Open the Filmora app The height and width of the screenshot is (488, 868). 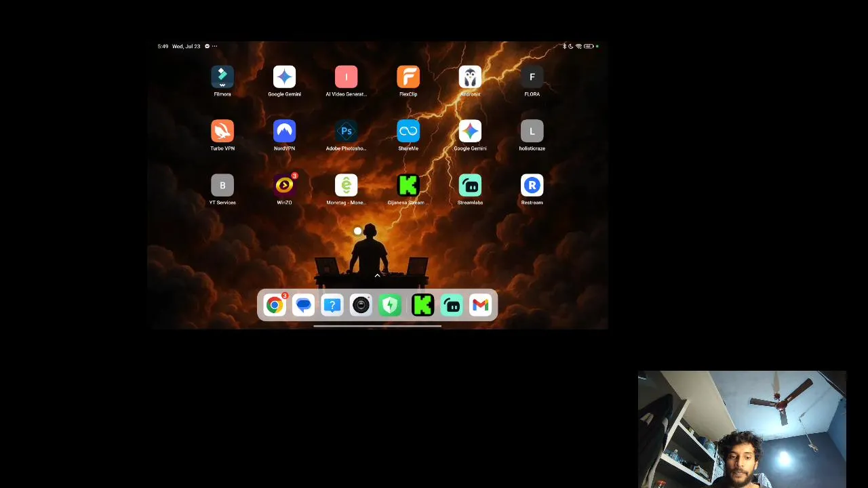tap(222, 77)
